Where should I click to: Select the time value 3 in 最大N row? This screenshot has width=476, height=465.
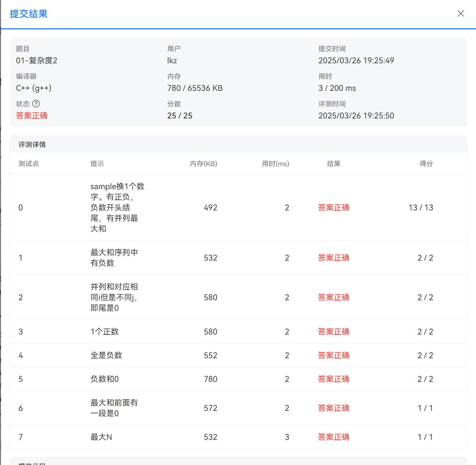point(287,437)
